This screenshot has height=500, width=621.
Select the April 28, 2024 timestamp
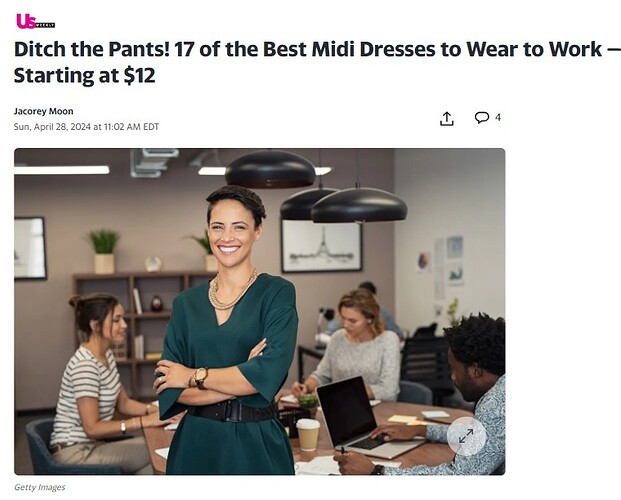86,127
